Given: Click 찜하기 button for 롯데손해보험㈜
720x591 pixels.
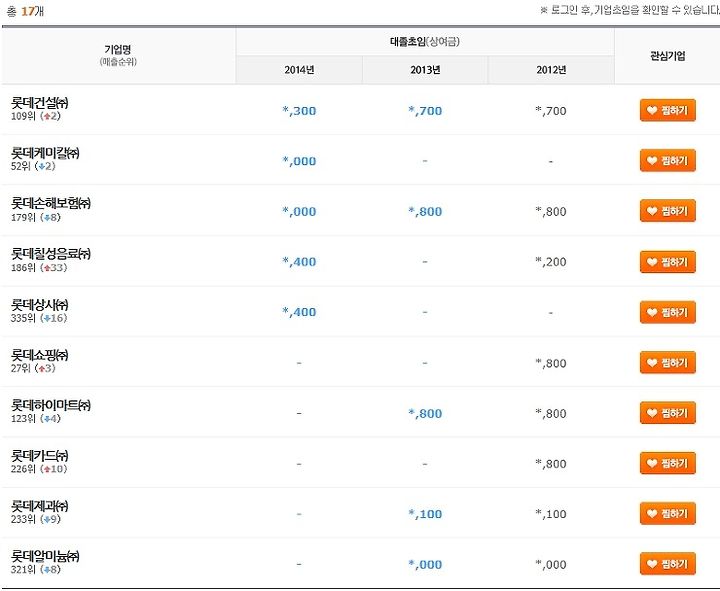Looking at the screenshot, I should (x=668, y=211).
